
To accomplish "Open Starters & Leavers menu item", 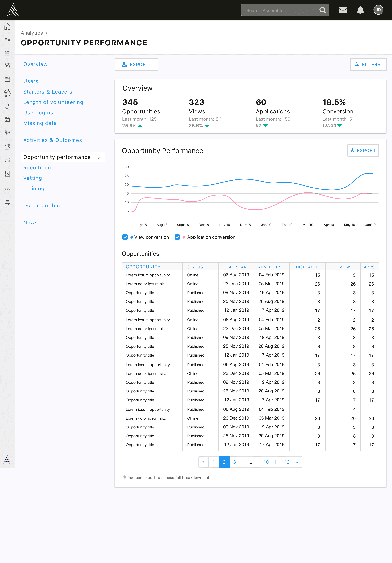I will click(x=48, y=92).
